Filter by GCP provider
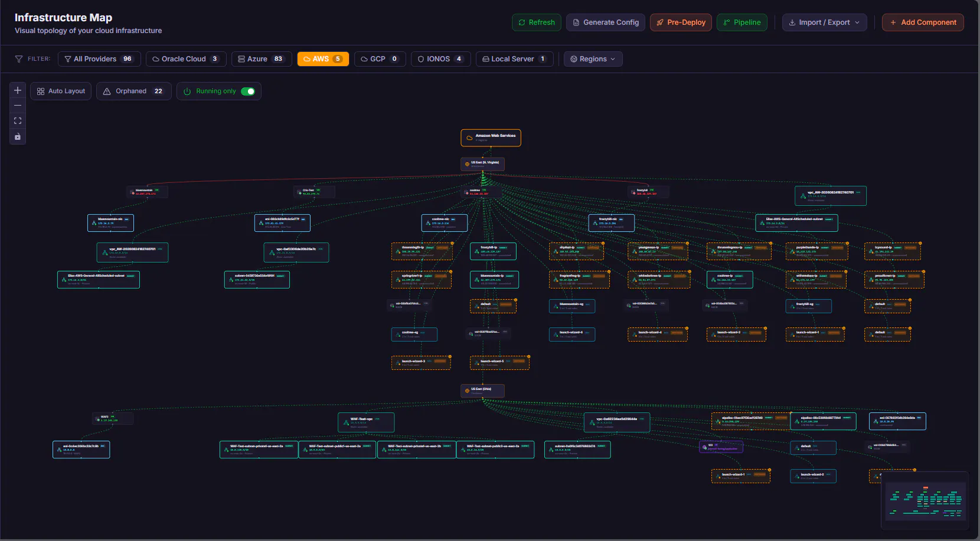The image size is (980, 541). point(380,59)
